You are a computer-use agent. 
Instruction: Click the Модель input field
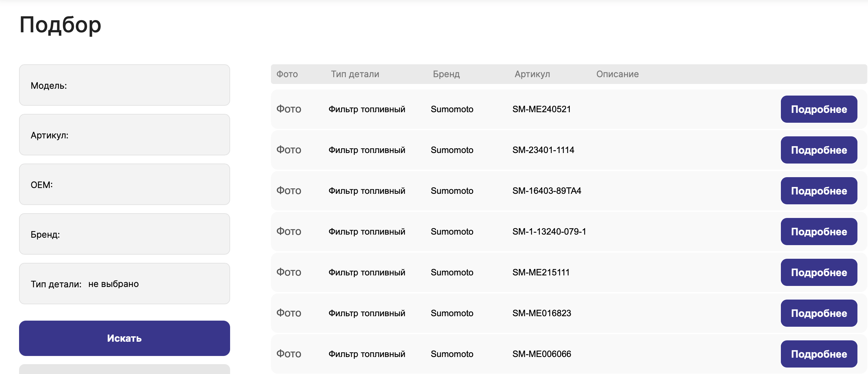coord(146,85)
